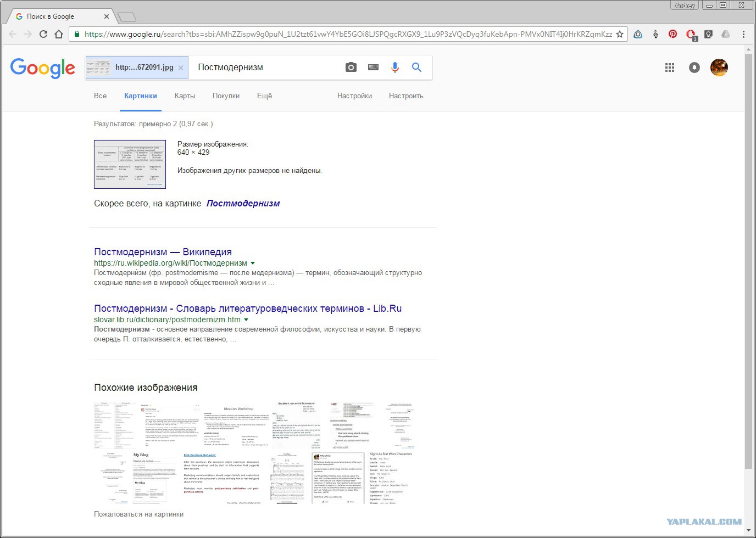Click the vertical page scrollbar
This screenshot has width=756, height=538.
click(748, 261)
